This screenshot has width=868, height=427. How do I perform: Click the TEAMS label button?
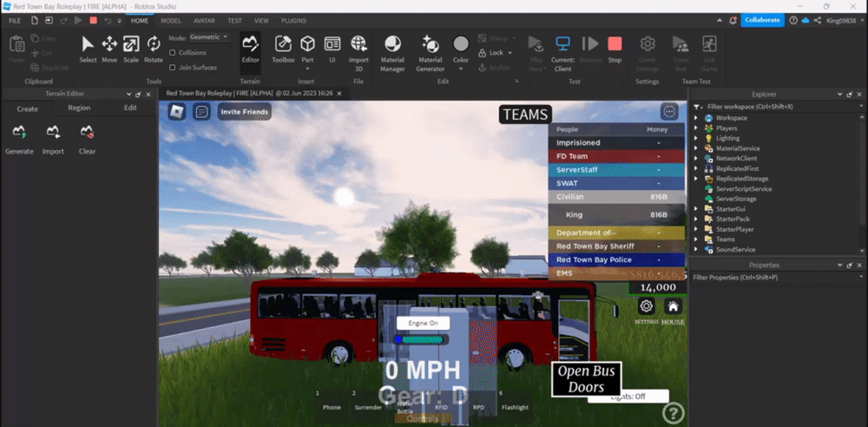pos(525,115)
